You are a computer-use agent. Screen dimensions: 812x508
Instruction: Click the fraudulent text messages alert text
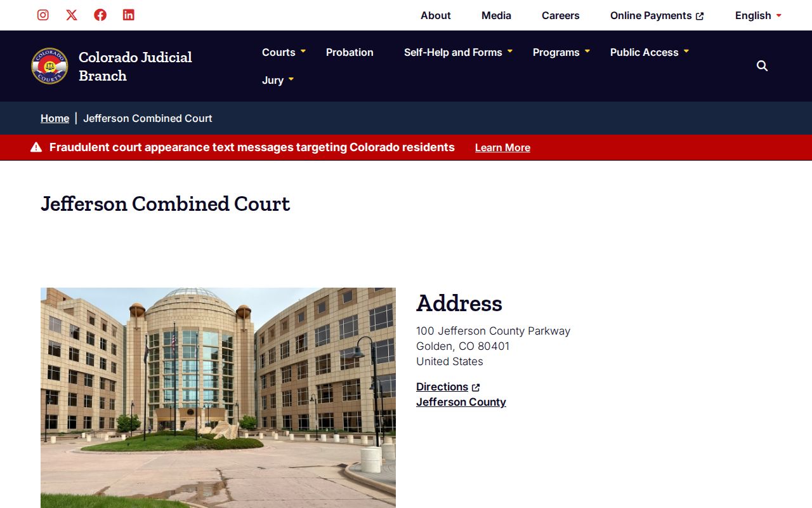pyautogui.click(x=252, y=147)
